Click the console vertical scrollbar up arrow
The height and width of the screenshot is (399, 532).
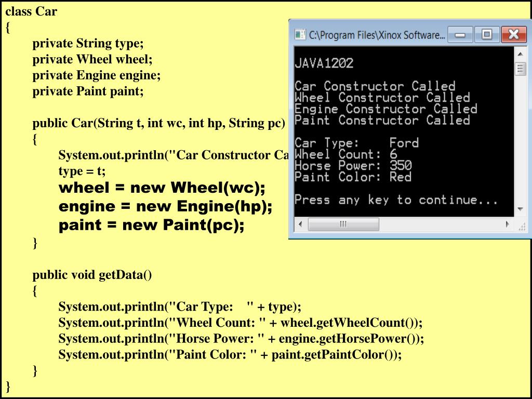click(x=520, y=54)
